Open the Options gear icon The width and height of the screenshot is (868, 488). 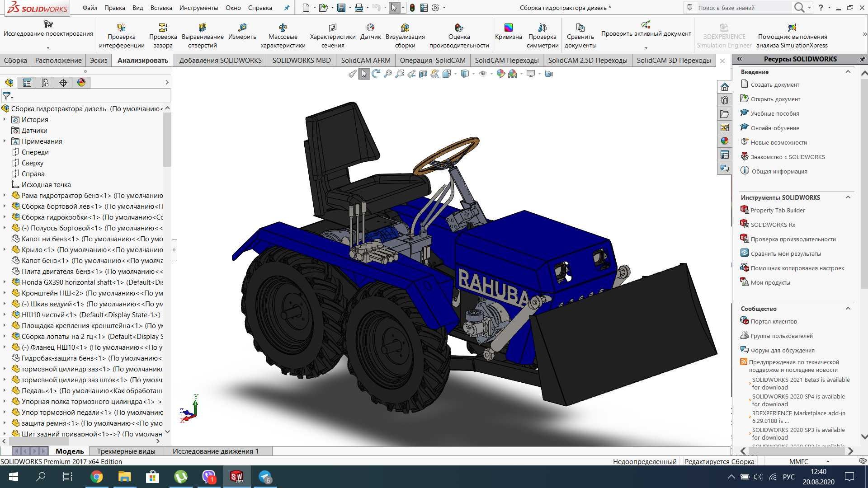pos(435,8)
